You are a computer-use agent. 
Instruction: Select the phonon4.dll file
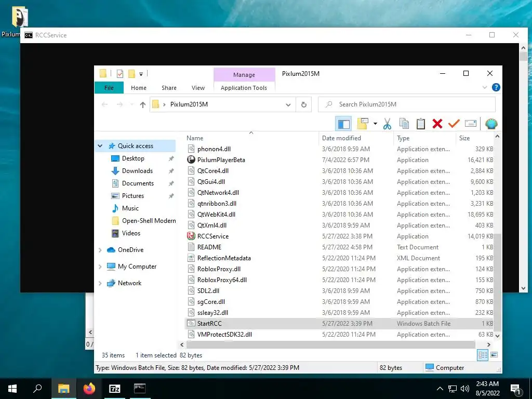tap(214, 149)
